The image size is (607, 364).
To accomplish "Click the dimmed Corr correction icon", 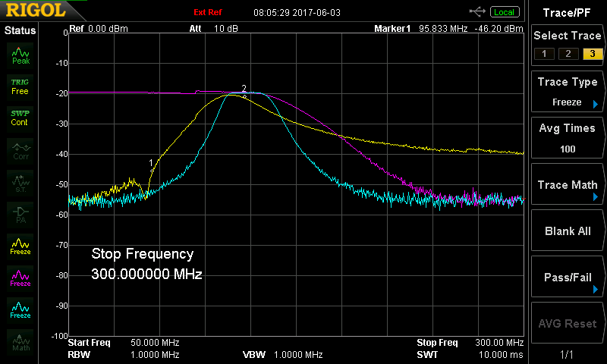I will tap(20, 151).
